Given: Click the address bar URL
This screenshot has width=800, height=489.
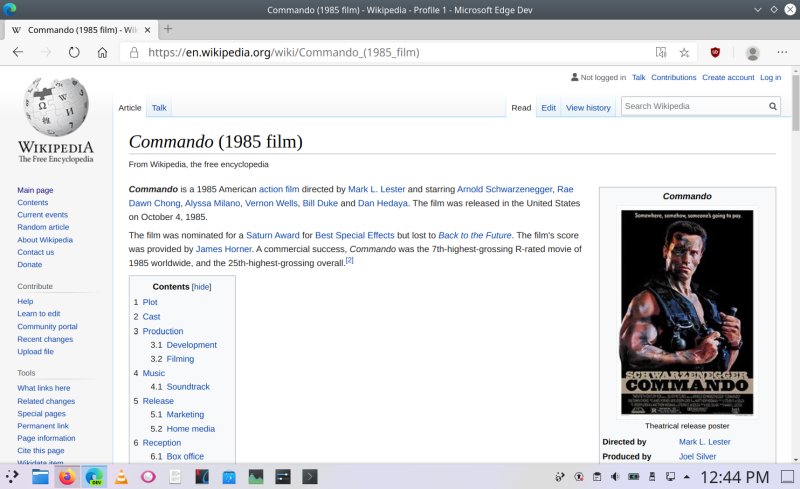Looking at the screenshot, I should pyautogui.click(x=284, y=52).
